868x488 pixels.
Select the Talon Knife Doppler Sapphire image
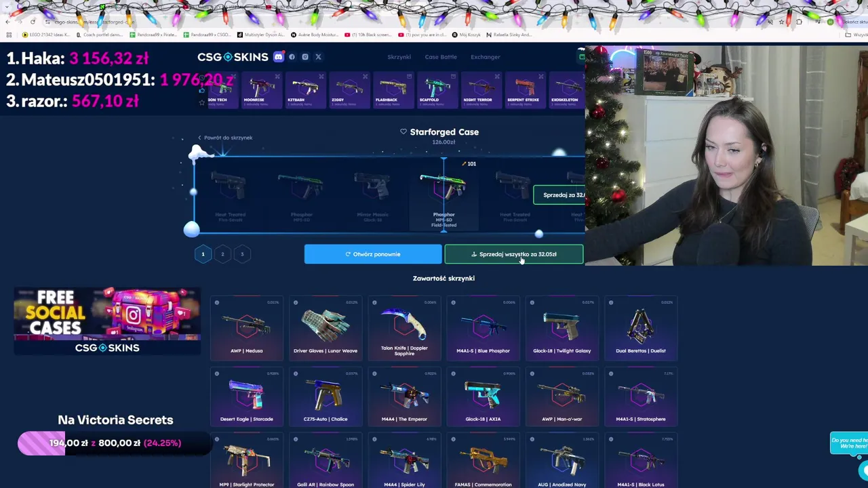pyautogui.click(x=404, y=324)
